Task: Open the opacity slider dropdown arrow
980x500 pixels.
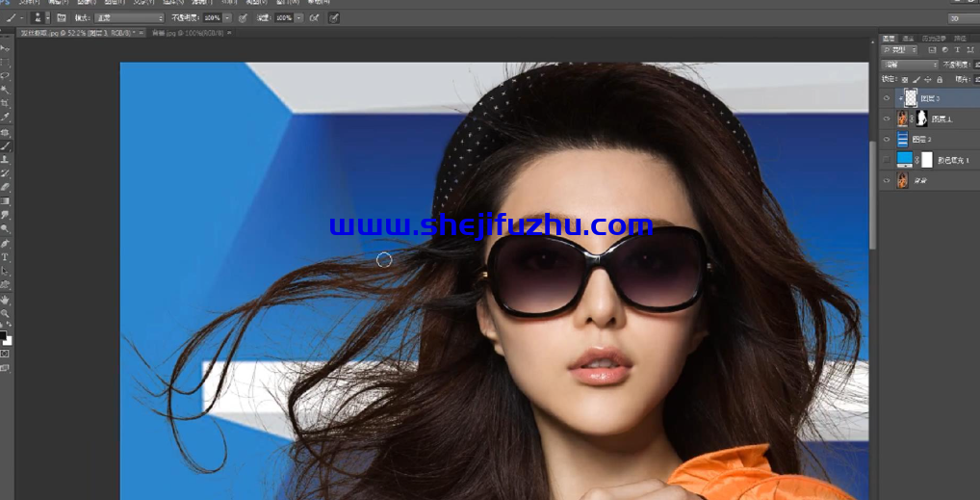Action: click(x=227, y=17)
